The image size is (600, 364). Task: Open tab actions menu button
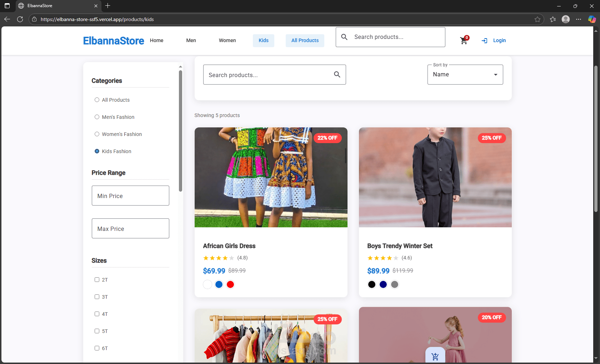(x=7, y=6)
